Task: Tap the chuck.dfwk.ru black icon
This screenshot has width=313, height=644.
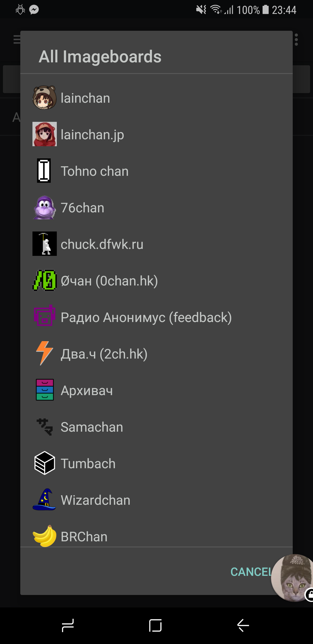Action: point(44,244)
